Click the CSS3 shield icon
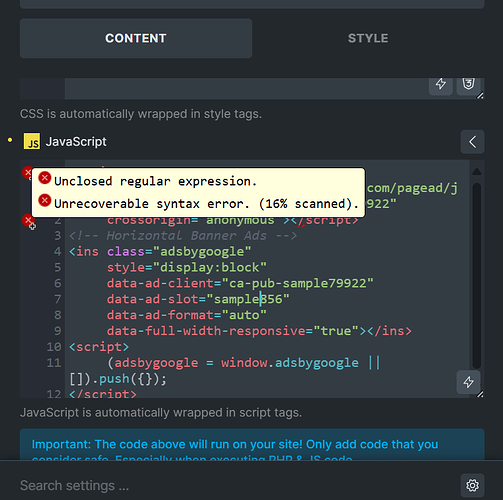The image size is (503, 500). tap(468, 84)
